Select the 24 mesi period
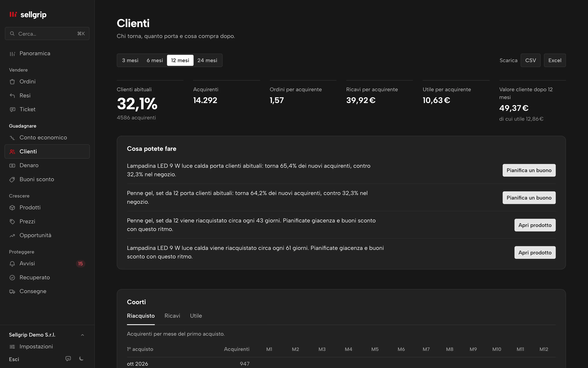Viewport: 588px width, 368px height. [x=207, y=60]
